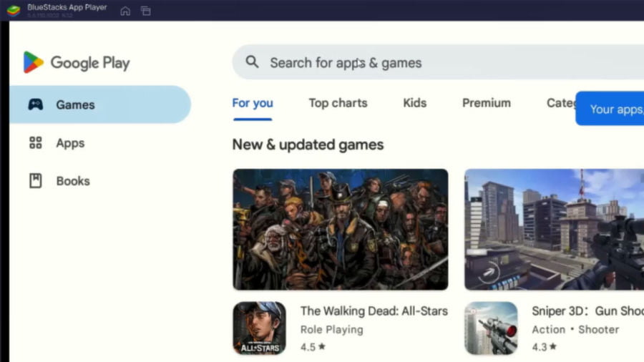Open The Walking Dead: All-Stars title
Screen dimensions: 644x362
click(x=374, y=311)
